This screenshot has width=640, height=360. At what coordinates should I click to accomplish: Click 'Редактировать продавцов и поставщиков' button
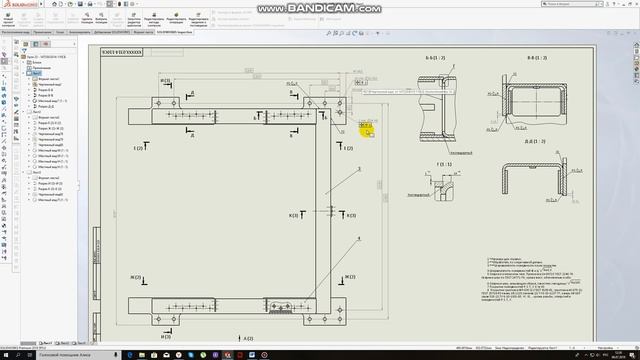pyautogui.click(x=198, y=19)
